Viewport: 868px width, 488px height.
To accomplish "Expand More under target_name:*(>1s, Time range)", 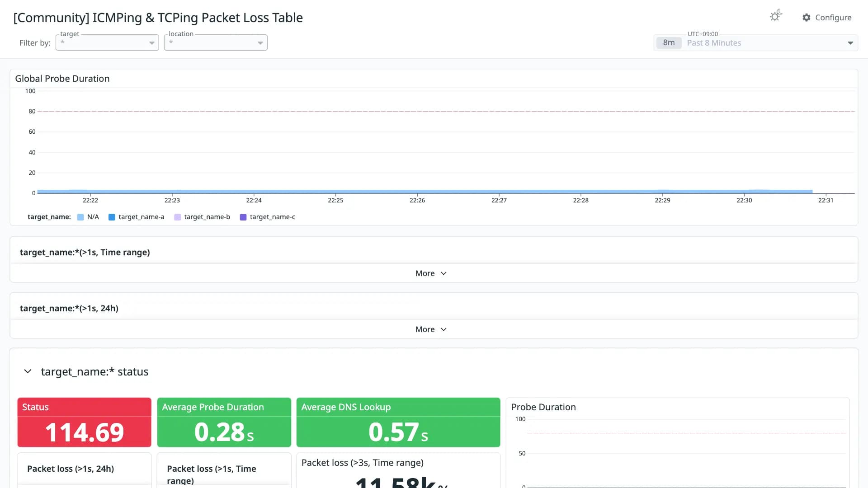I will [x=431, y=273].
